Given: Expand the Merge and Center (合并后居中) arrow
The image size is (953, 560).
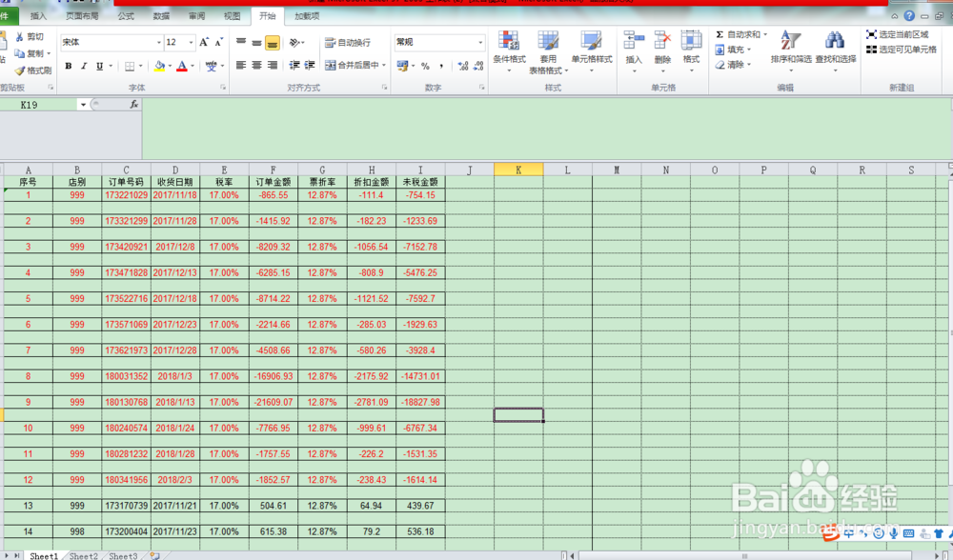Looking at the screenshot, I should pyautogui.click(x=384, y=65).
